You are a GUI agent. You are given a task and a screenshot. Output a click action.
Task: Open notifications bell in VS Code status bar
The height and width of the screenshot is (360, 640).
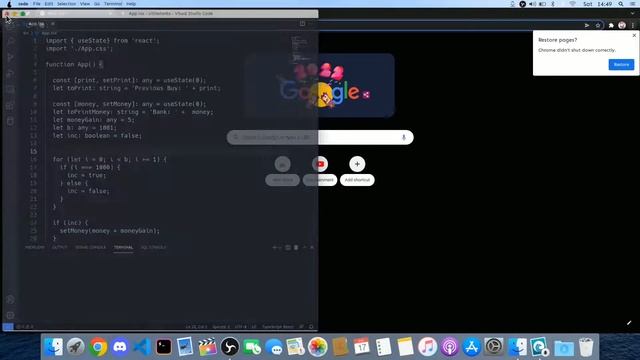pyautogui.click(x=311, y=327)
